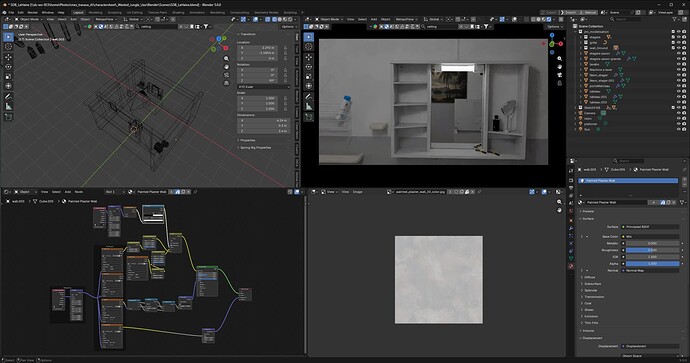Toggle lock on Location X
Screen dimensions: 690x363
(x=285, y=48)
